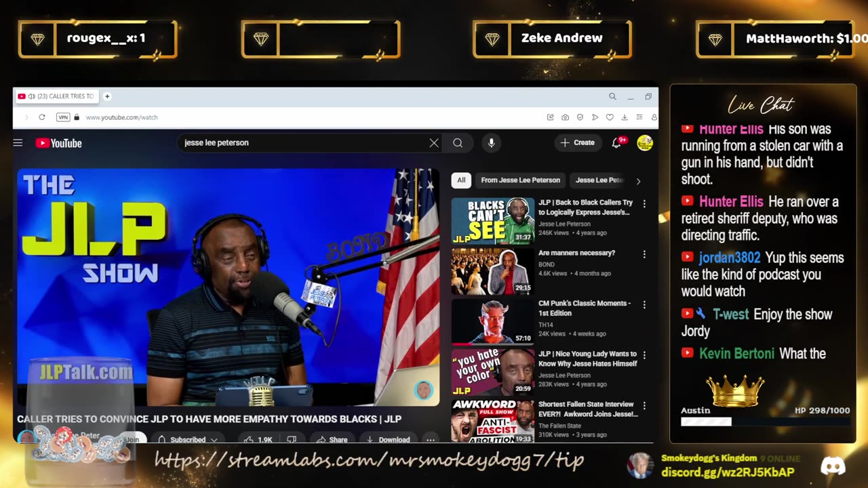Go forward with the browser arrow
The height and width of the screenshot is (488, 868).
tap(26, 117)
